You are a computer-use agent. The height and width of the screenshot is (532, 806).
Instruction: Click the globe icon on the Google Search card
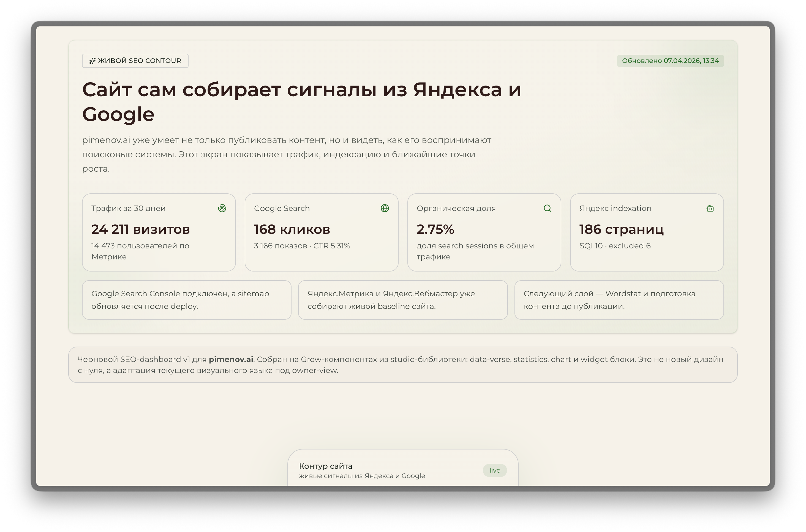(385, 208)
